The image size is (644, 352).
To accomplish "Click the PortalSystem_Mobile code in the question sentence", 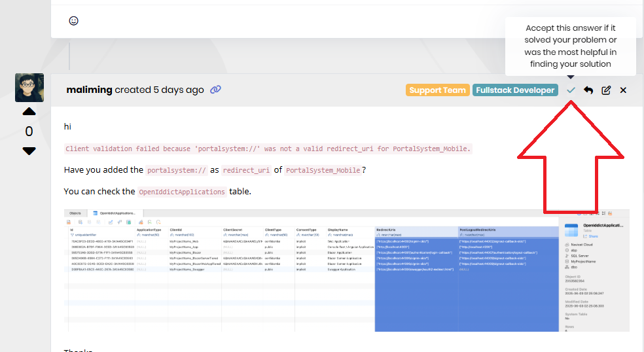I will (324, 170).
